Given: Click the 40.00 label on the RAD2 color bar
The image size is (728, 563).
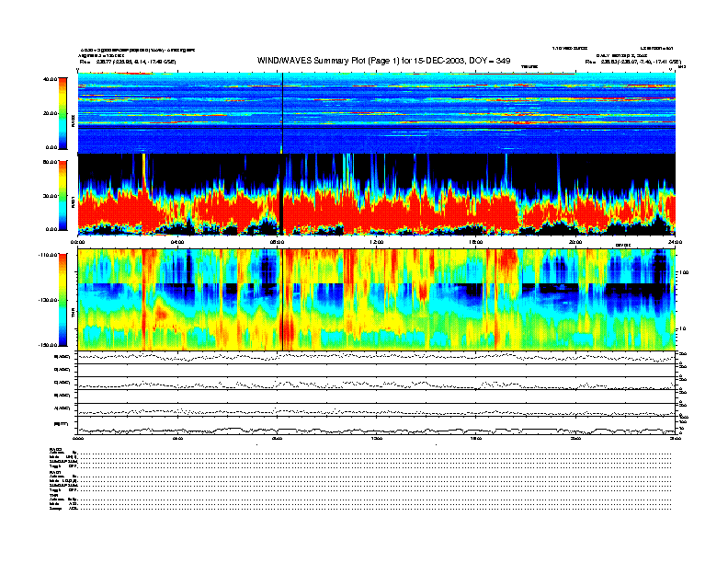Looking at the screenshot, I should pos(51,79).
